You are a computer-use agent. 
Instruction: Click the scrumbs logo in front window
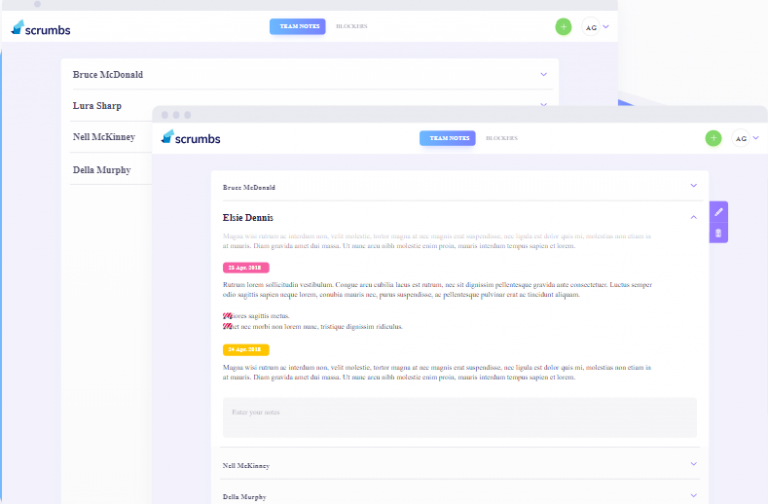190,138
